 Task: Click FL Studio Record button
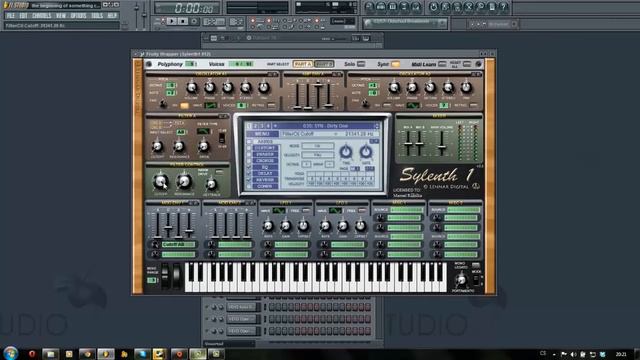194,21
